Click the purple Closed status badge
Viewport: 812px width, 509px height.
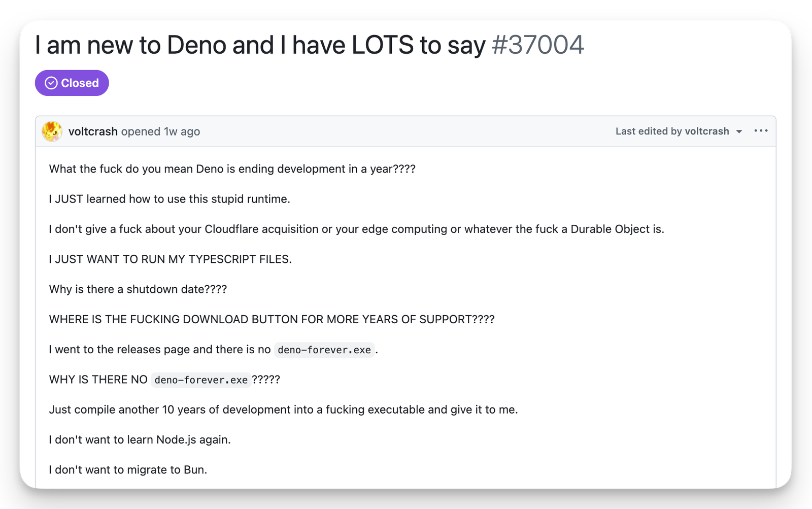pyautogui.click(x=72, y=83)
